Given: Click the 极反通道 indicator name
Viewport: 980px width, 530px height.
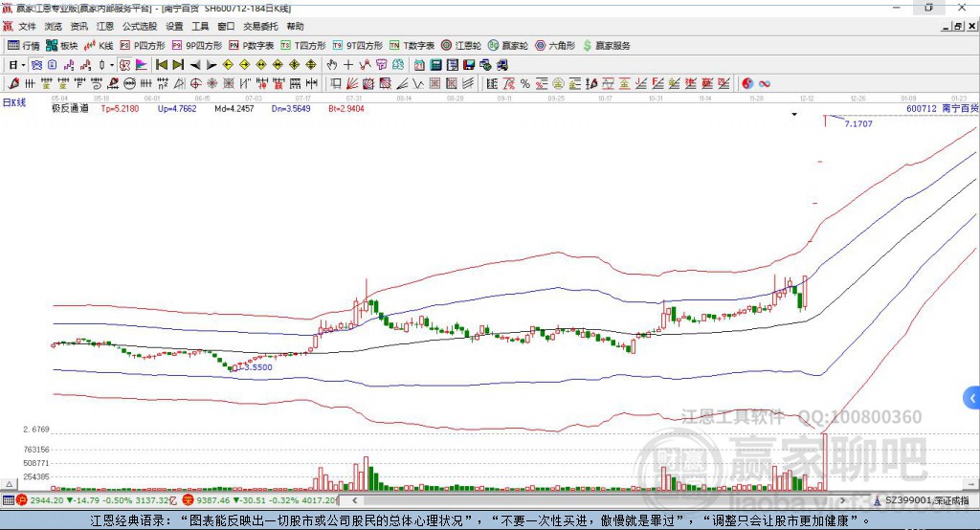Looking at the screenshot, I should [x=71, y=109].
